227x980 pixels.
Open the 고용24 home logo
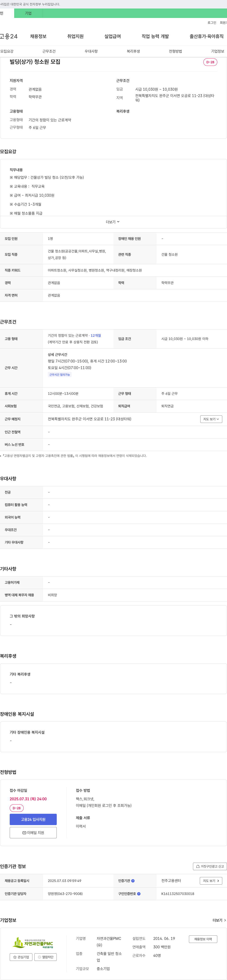click(x=8, y=37)
